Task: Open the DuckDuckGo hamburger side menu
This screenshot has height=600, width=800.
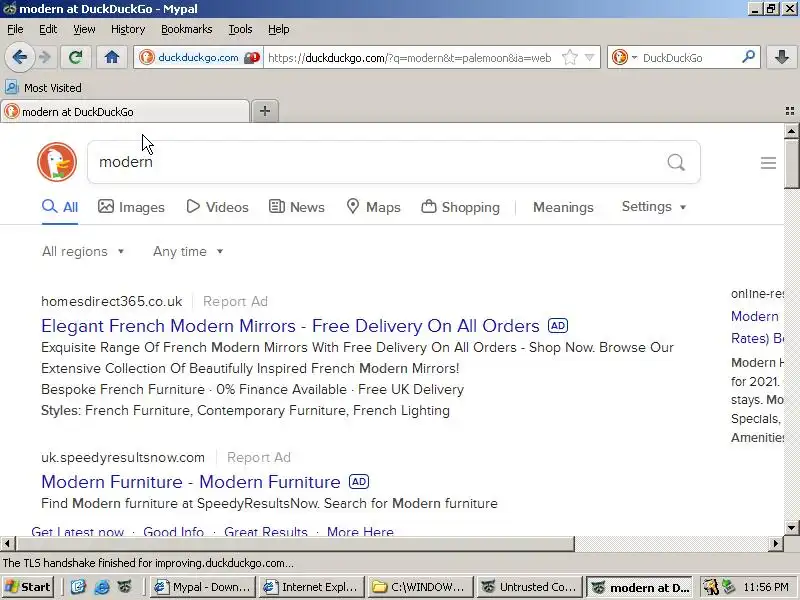Action: (768, 163)
